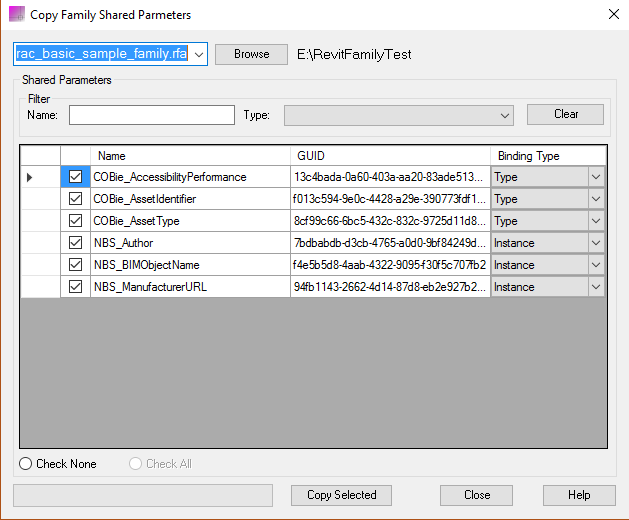Screen dimensions: 629x520
Task: Select the NBS_Author GUID cell
Action: pyautogui.click(x=390, y=243)
